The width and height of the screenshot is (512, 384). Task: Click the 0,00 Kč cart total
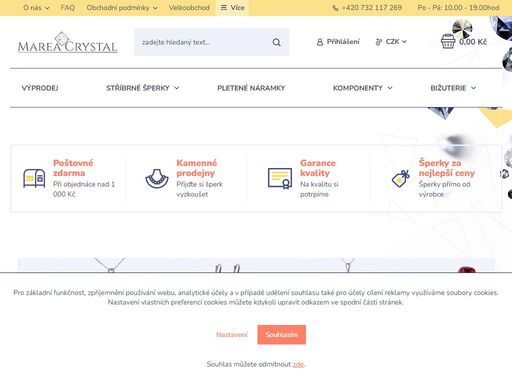473,42
